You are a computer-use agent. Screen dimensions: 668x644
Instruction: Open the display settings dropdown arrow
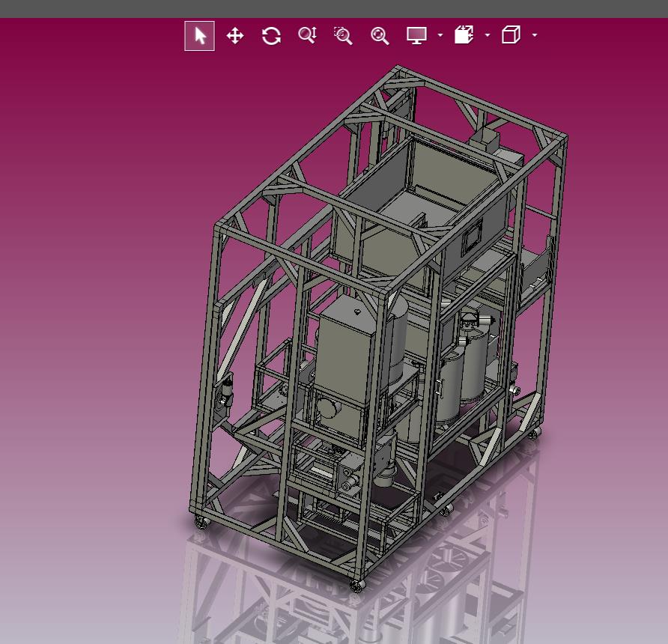440,35
